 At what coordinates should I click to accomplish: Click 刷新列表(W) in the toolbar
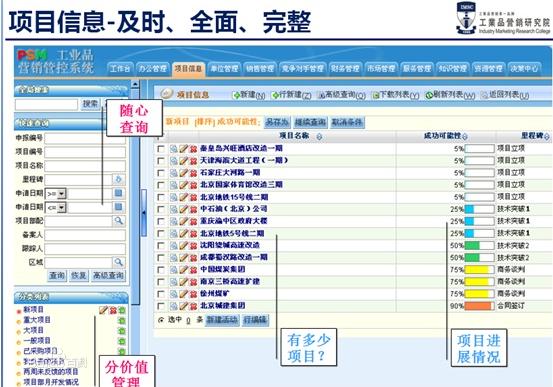coord(450,95)
